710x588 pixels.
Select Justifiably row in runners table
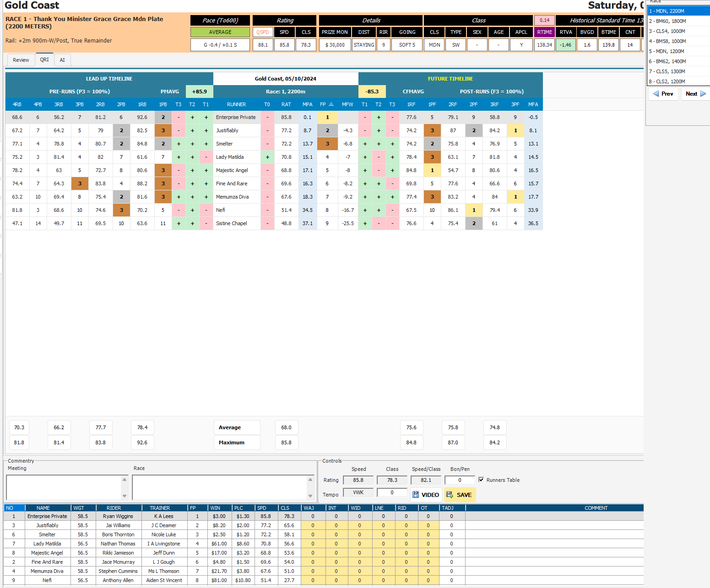[48, 525]
